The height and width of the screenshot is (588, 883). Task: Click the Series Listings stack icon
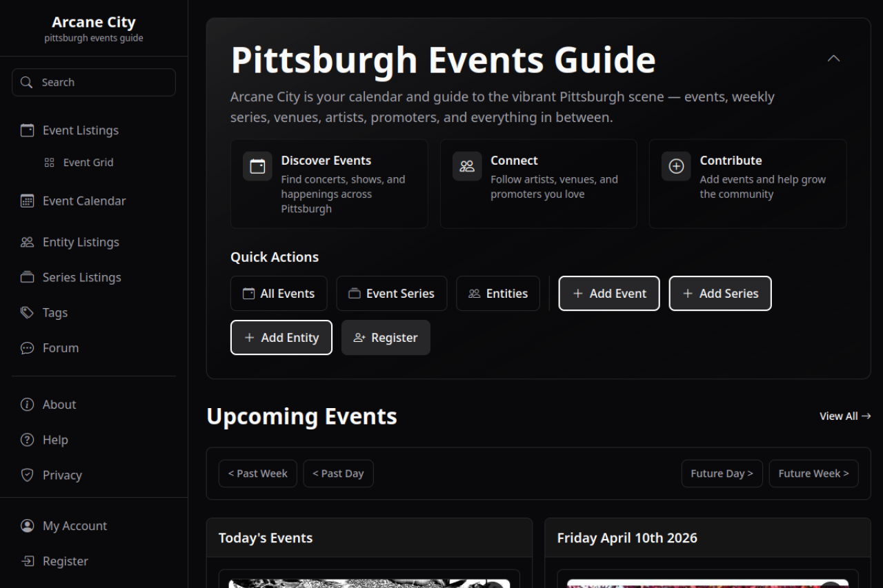point(27,277)
